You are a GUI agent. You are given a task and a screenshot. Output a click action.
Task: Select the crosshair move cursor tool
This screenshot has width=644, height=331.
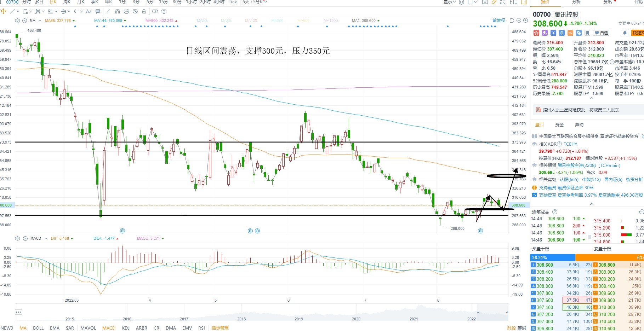[x=4, y=11]
